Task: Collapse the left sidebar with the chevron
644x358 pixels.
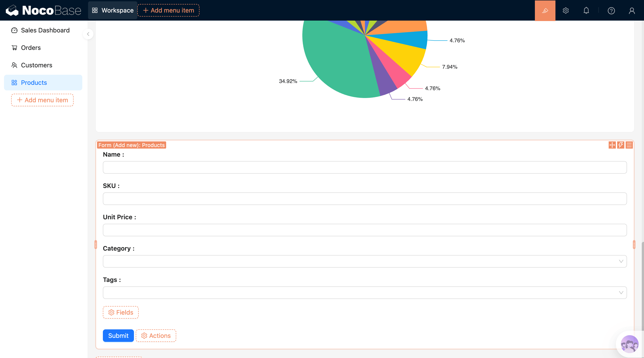Action: point(88,34)
